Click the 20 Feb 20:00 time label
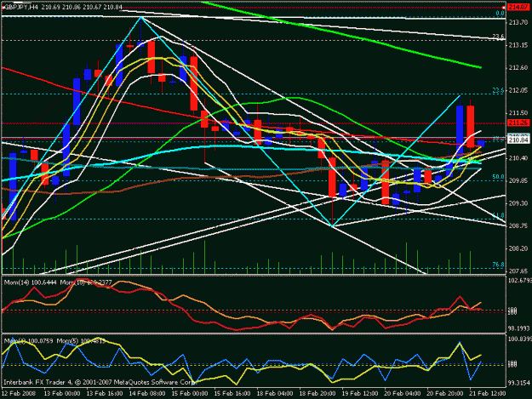Viewport: 532px width, 399px height. point(444,393)
